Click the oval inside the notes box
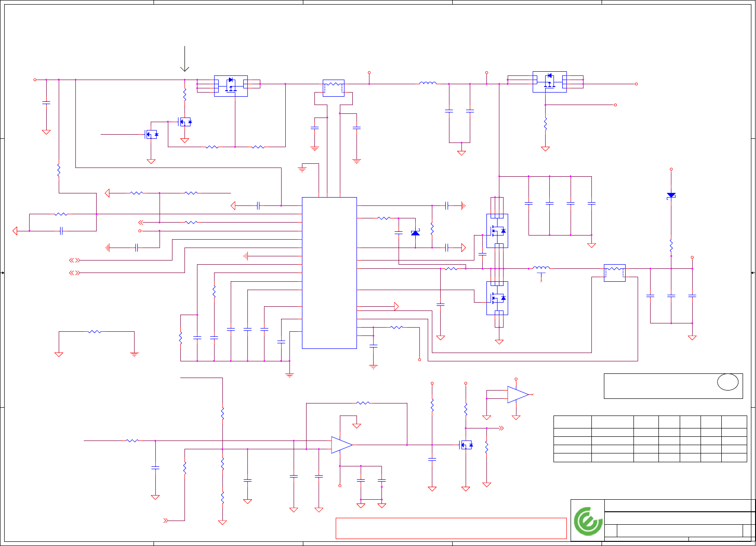The width and height of the screenshot is (756, 546). point(728,382)
